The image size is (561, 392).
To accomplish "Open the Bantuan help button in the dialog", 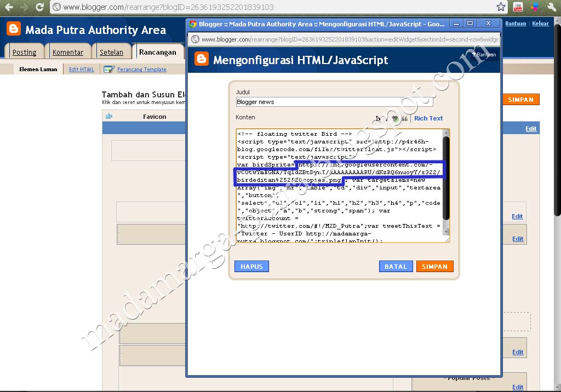I will [x=484, y=55].
